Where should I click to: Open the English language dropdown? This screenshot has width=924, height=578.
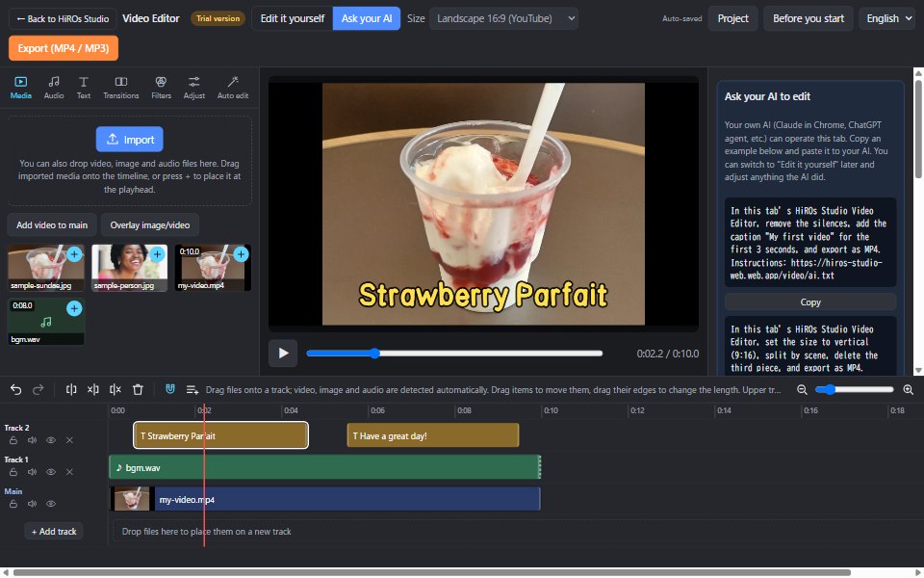[x=888, y=18]
